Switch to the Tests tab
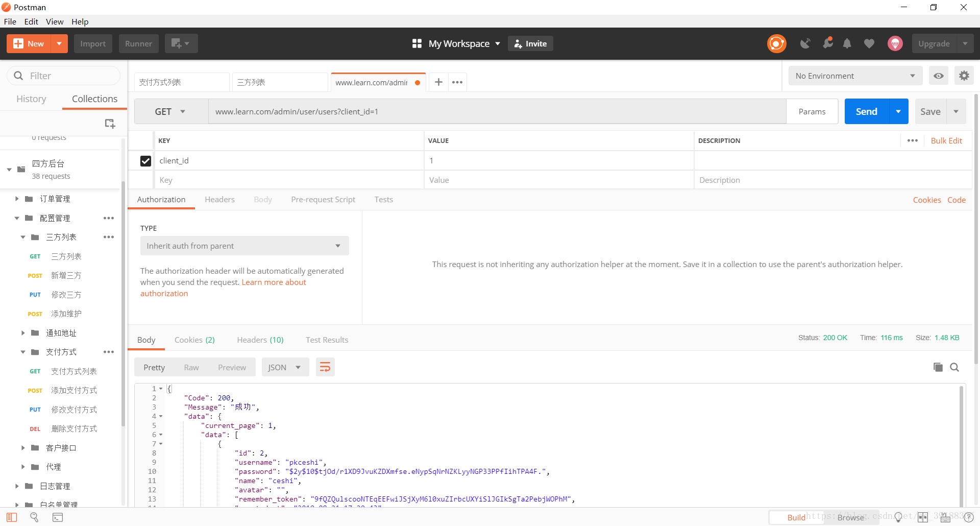Screen dimensions: 980x526 383,199
